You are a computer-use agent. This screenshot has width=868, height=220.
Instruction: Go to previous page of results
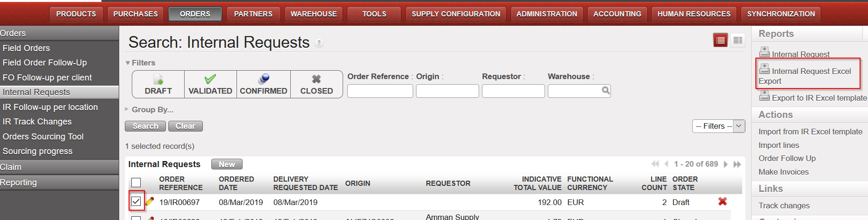[x=667, y=164]
